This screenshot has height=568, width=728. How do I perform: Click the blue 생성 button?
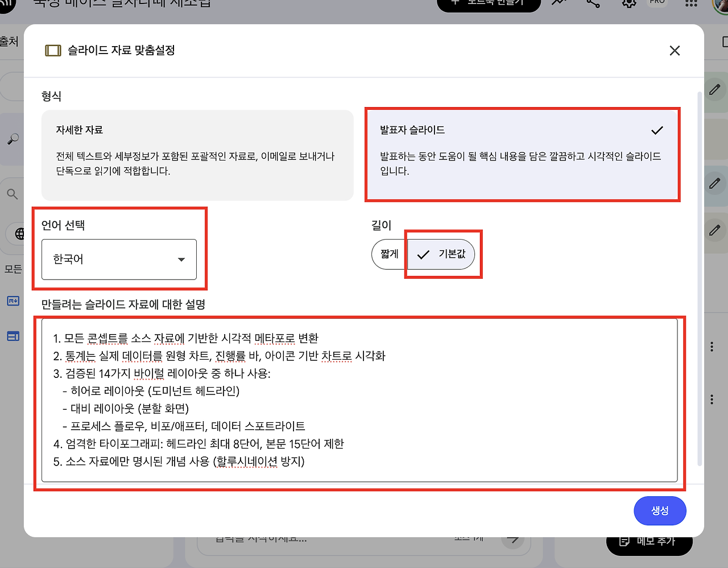pyautogui.click(x=660, y=511)
